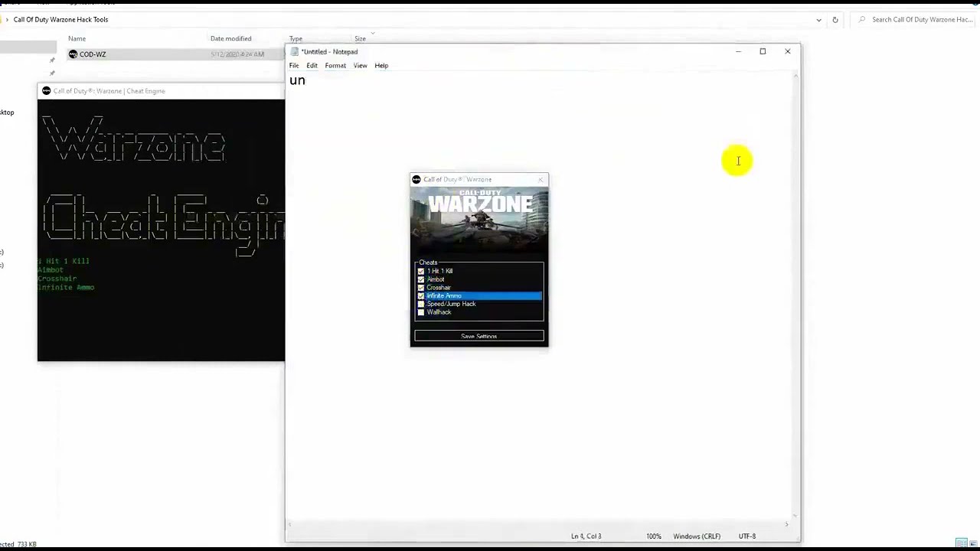Toggle the Aimbot checkbox
Viewport: 980px width, 551px height.
tap(421, 279)
